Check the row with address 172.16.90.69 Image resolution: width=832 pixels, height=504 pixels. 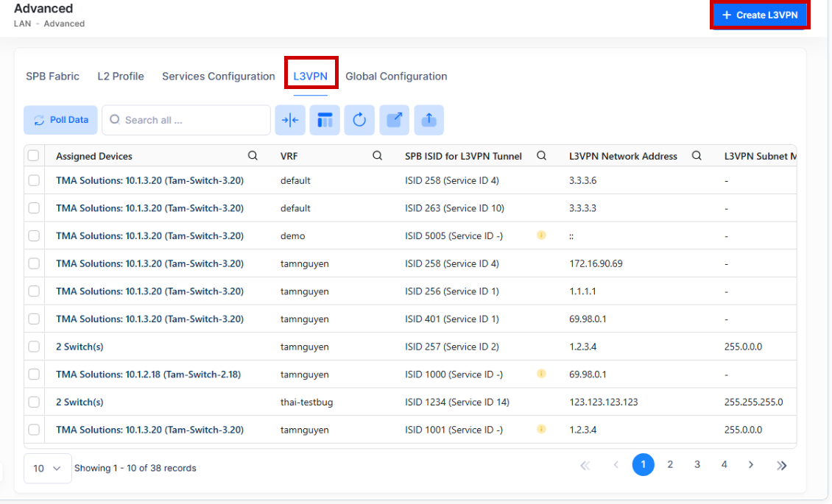point(34,263)
